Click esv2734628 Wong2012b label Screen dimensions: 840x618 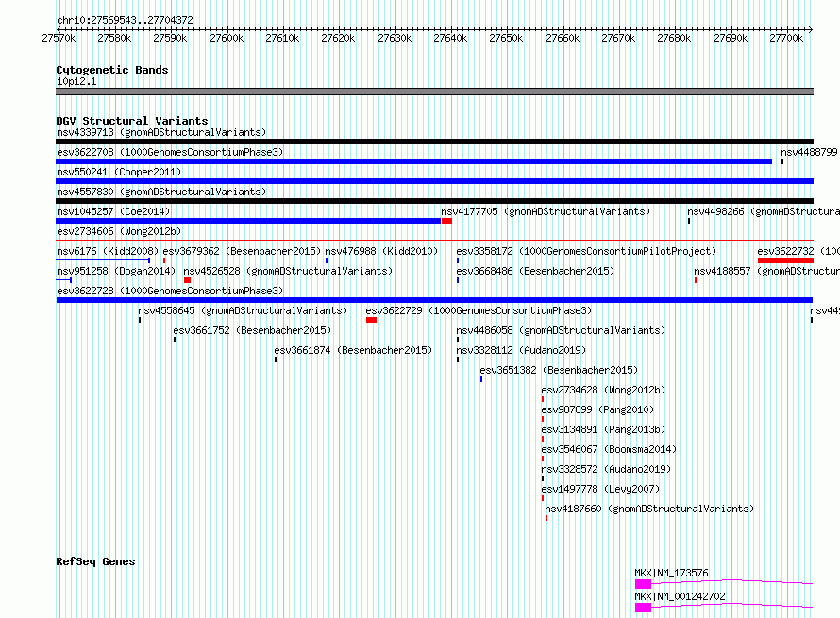[x=603, y=390]
